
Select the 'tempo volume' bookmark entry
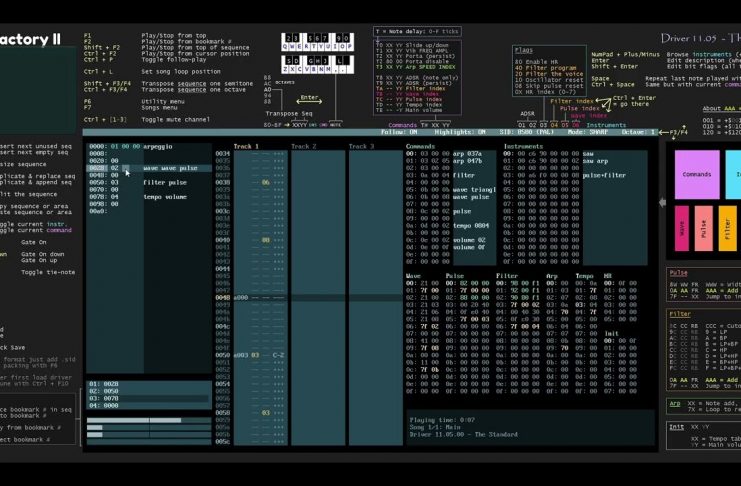pyautogui.click(x=166, y=197)
